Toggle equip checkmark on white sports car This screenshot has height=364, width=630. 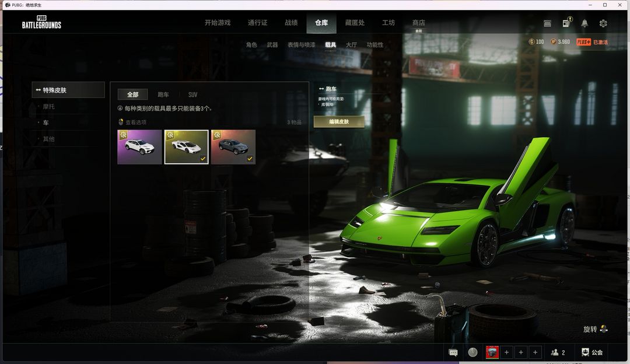click(x=202, y=159)
